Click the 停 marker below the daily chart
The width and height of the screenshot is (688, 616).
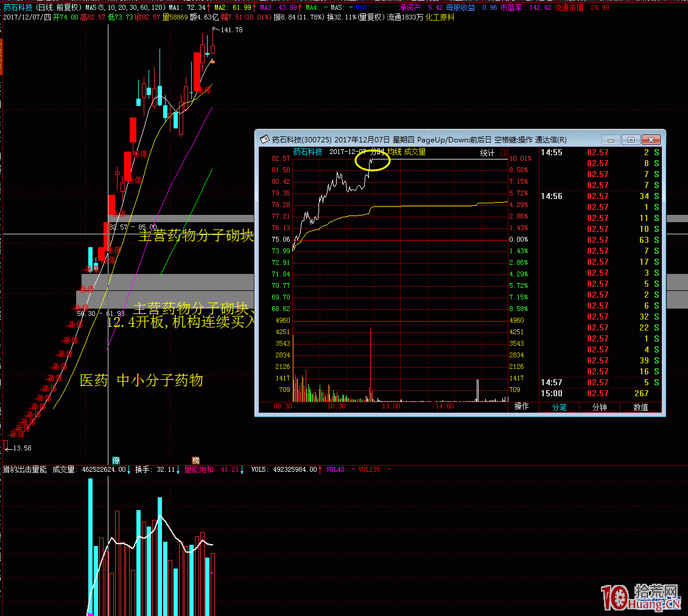[116, 460]
